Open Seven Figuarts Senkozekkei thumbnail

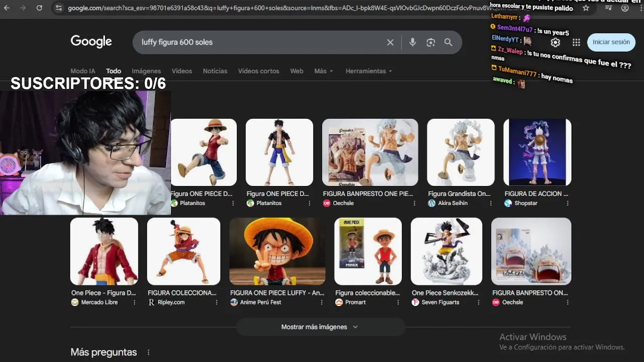click(x=446, y=251)
